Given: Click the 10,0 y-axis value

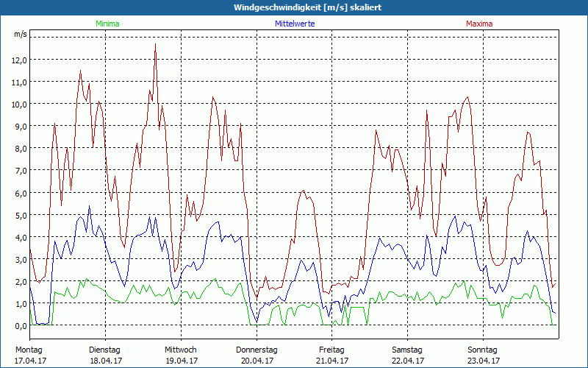Looking at the screenshot, I should coord(20,104).
